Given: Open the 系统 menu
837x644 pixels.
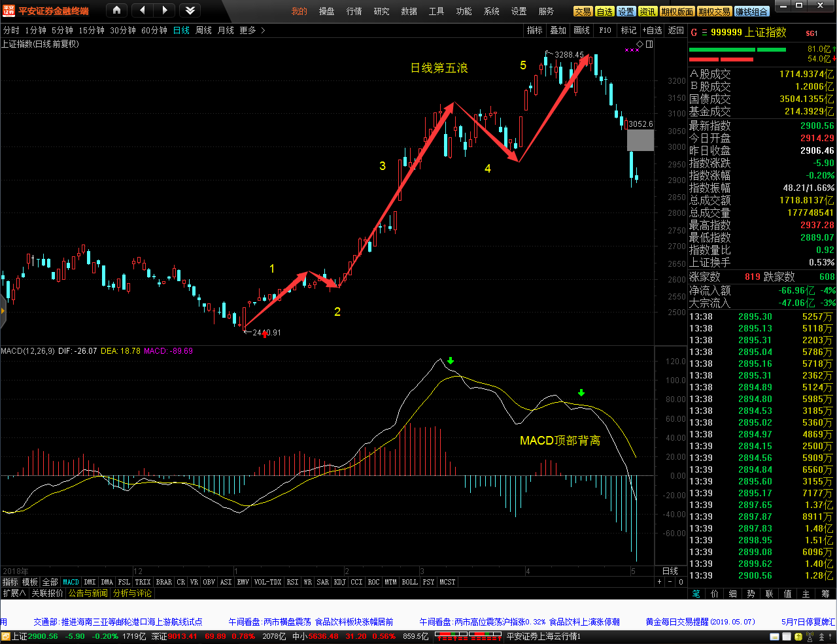Looking at the screenshot, I should (x=491, y=11).
